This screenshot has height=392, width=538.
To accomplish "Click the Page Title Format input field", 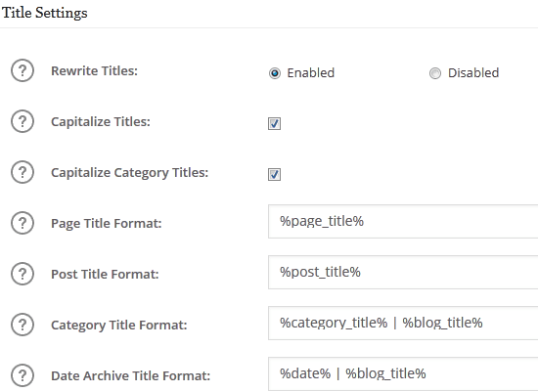I will [x=403, y=221].
